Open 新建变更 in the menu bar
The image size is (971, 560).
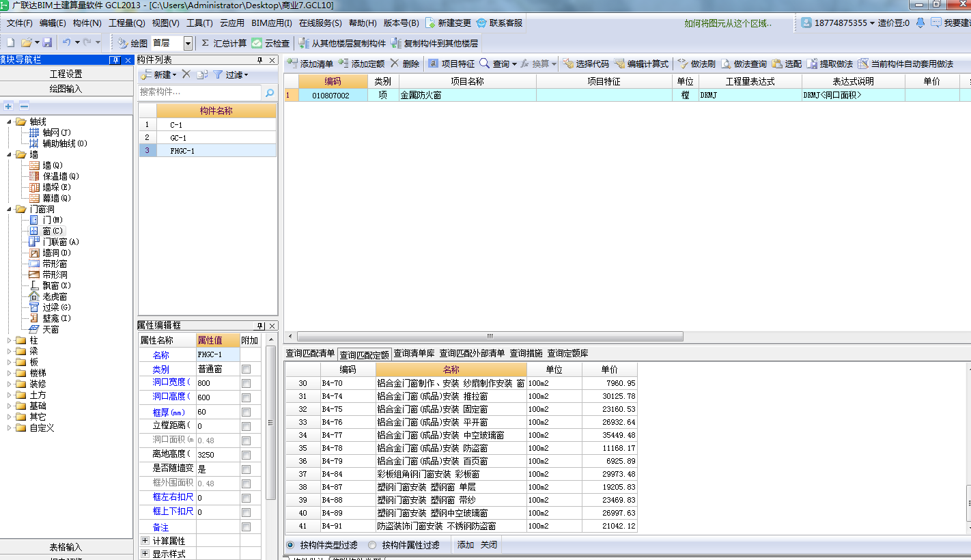tap(448, 23)
